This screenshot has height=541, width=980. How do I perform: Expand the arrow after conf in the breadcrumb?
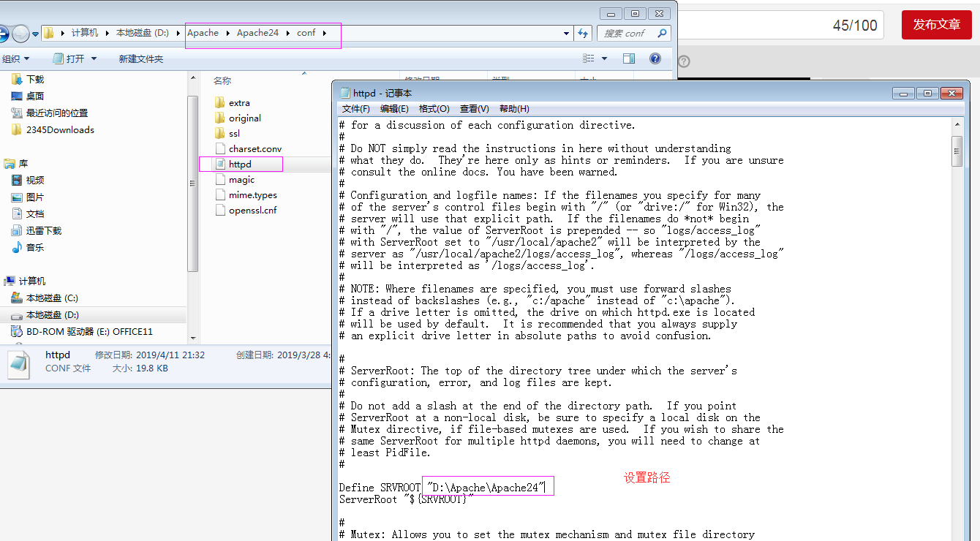(324, 33)
